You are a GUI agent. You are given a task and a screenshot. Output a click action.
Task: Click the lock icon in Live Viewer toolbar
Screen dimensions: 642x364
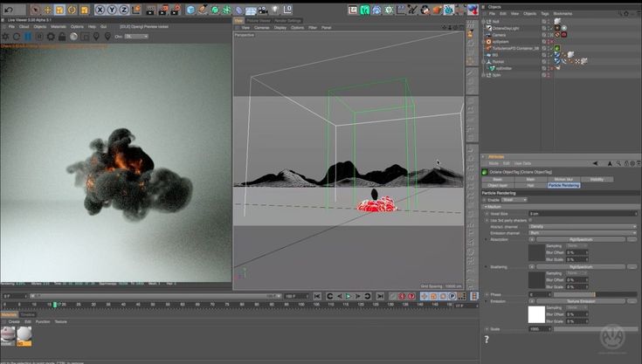click(x=64, y=37)
